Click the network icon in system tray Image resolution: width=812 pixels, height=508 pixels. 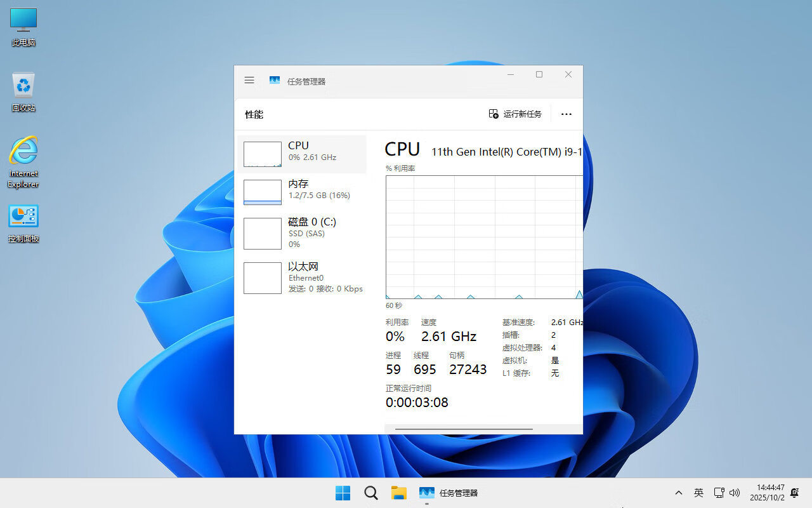point(719,492)
